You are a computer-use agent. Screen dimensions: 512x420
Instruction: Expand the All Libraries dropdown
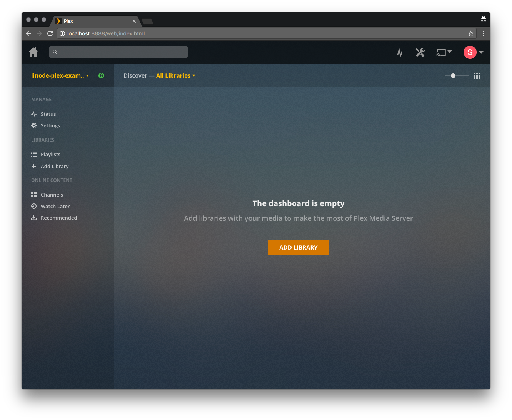(x=176, y=76)
